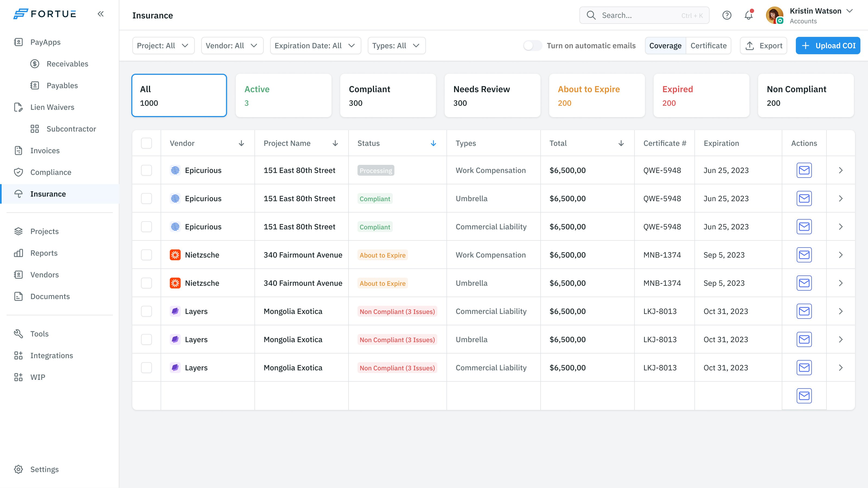Open help question mark icon

(x=727, y=15)
